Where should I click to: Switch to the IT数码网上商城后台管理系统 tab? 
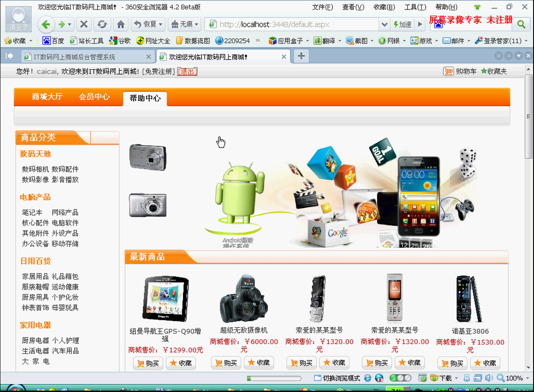click(x=88, y=57)
